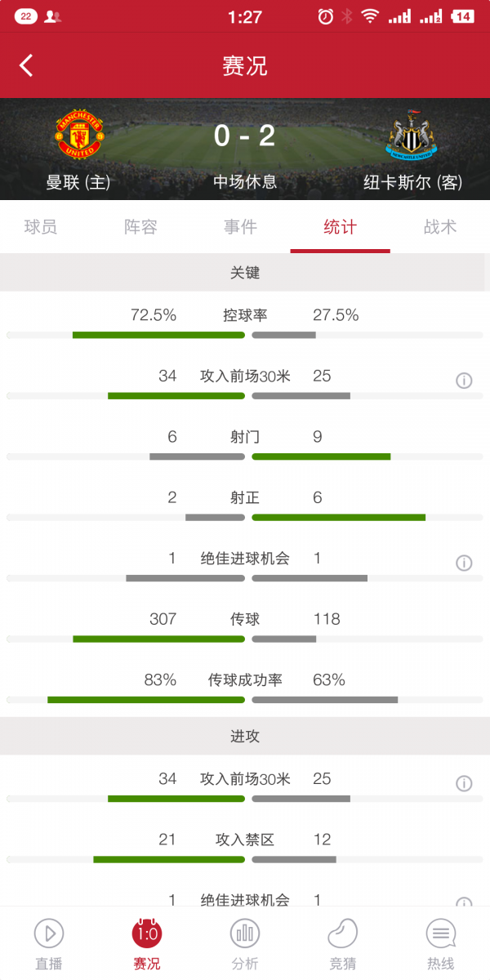Show info for 攻入前场30米 in 进攻 section
This screenshot has width=490, height=980.
point(464,784)
